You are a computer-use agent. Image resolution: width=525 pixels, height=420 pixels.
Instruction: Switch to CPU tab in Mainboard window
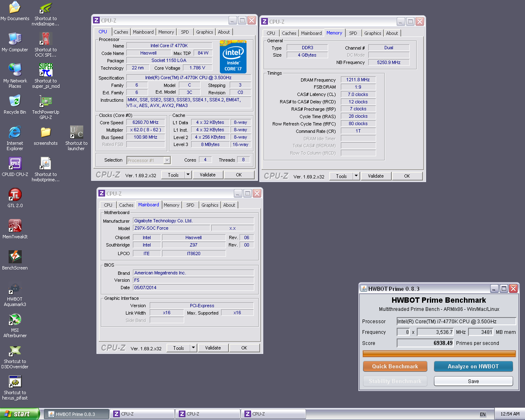[108, 205]
